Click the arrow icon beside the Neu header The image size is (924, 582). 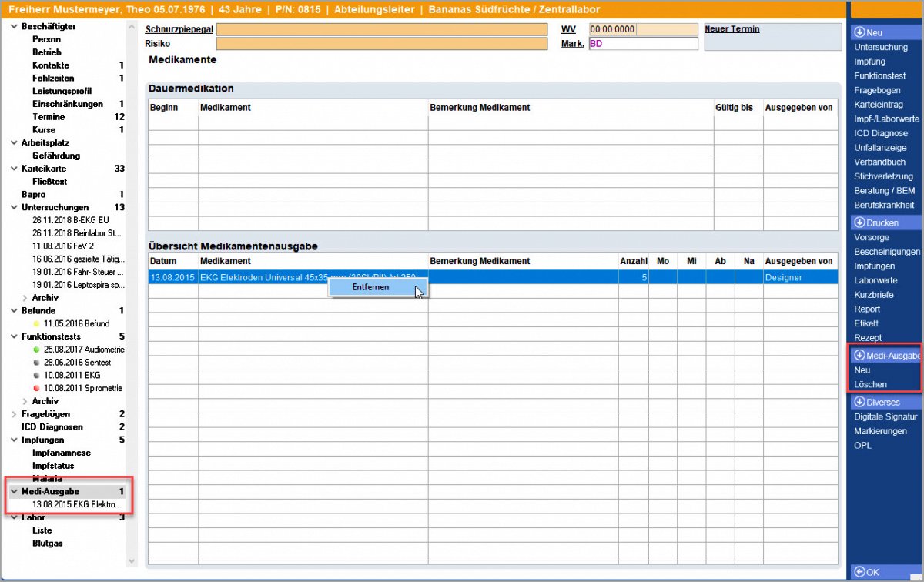click(859, 33)
